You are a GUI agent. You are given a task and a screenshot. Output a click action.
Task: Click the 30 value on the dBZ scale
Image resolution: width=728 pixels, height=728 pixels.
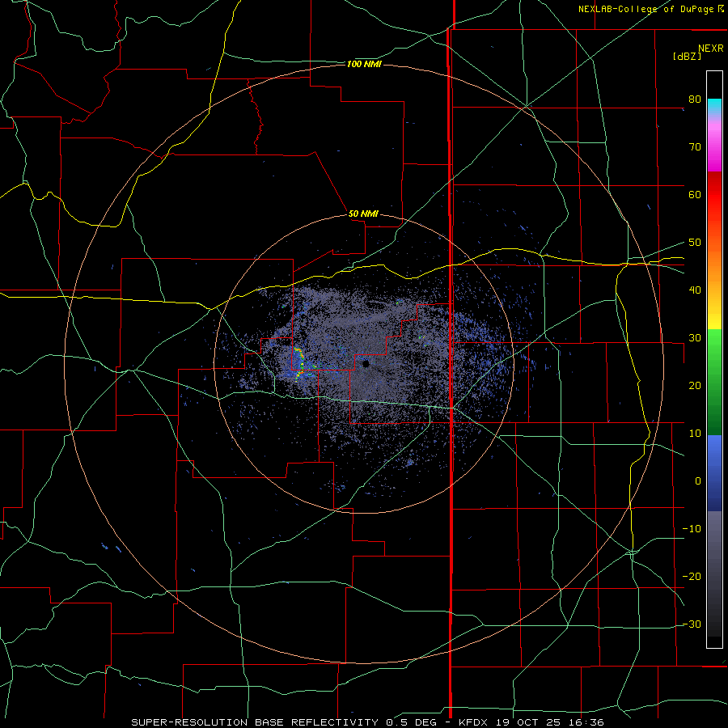click(x=695, y=338)
